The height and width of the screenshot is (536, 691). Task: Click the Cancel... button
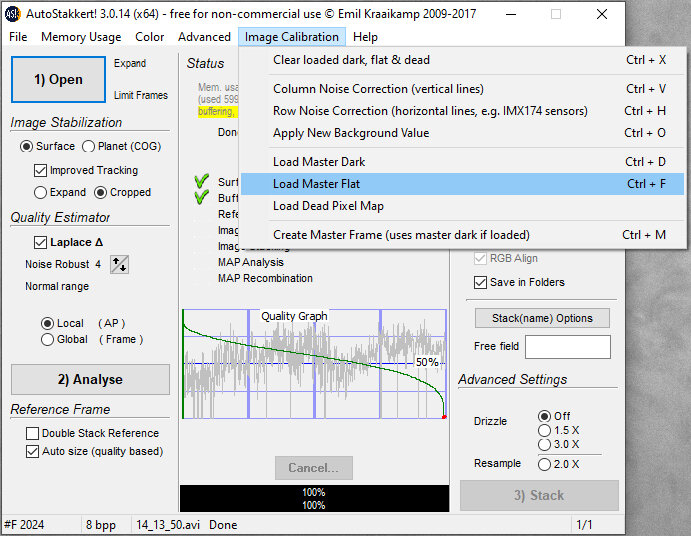314,468
